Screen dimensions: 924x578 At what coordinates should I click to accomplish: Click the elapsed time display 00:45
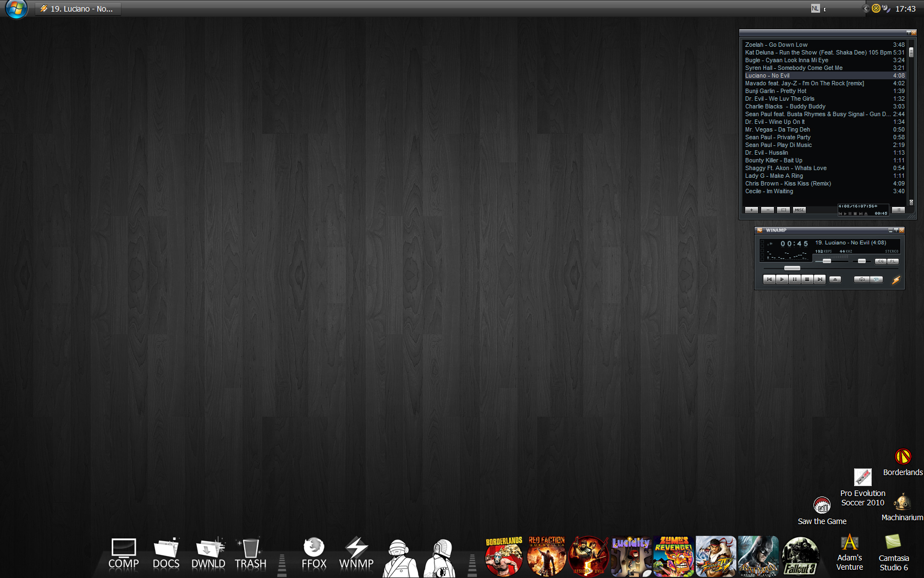click(794, 244)
